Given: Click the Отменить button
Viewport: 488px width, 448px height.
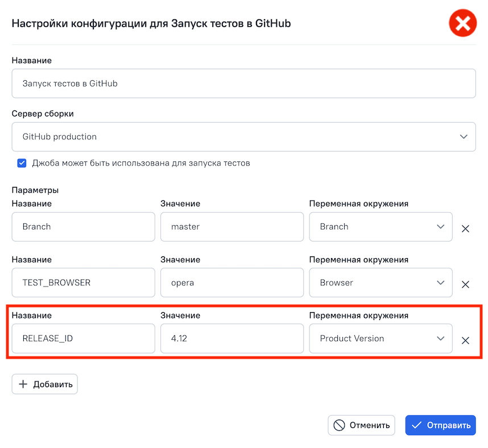Looking at the screenshot, I should tap(361, 425).
